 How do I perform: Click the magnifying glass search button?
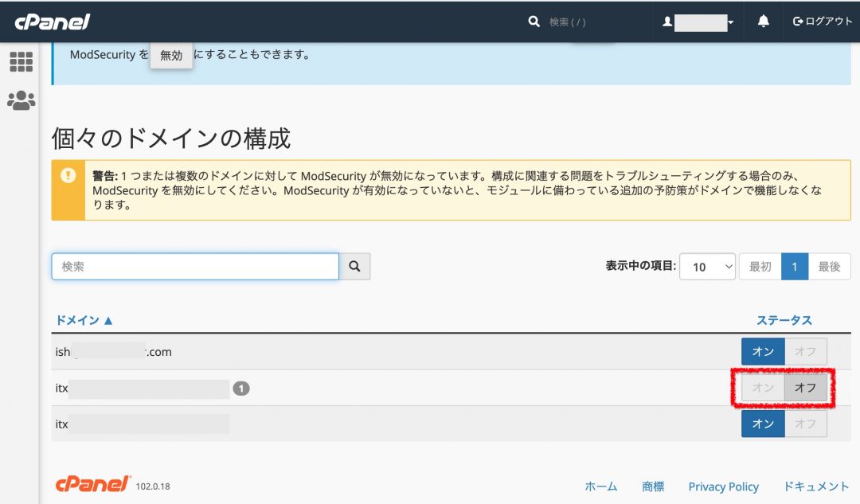tap(355, 267)
